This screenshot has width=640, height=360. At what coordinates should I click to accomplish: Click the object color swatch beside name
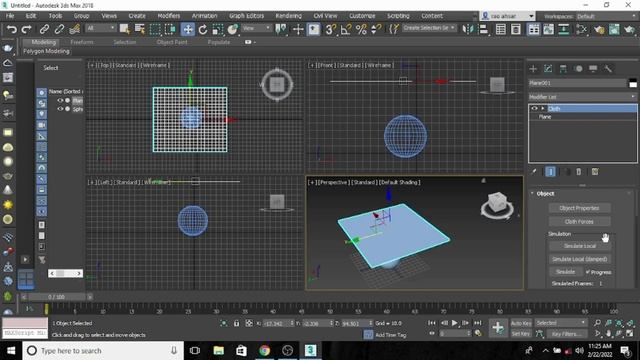coord(633,83)
